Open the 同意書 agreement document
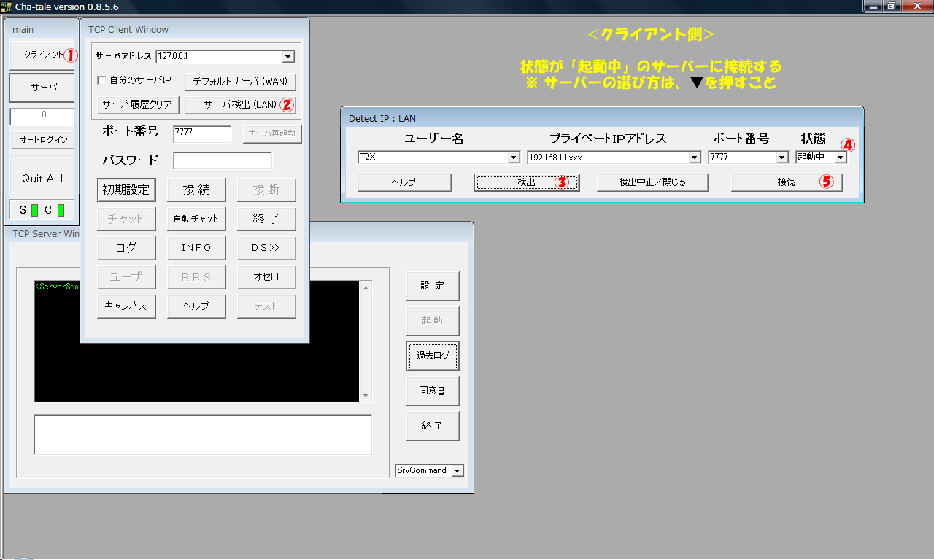 (x=432, y=391)
